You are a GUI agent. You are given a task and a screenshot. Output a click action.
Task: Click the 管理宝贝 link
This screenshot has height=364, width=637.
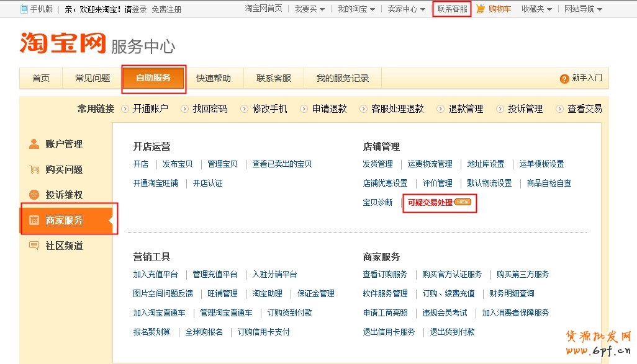[222, 164]
